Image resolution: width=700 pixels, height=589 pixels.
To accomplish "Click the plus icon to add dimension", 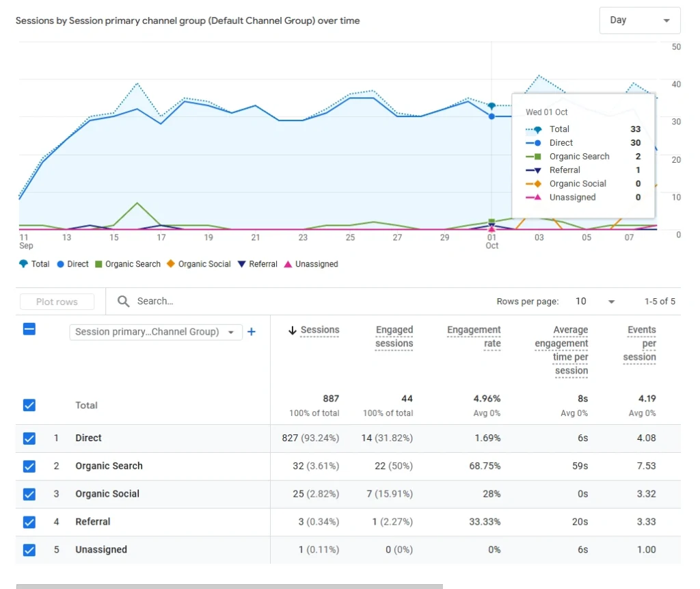I will (x=251, y=332).
